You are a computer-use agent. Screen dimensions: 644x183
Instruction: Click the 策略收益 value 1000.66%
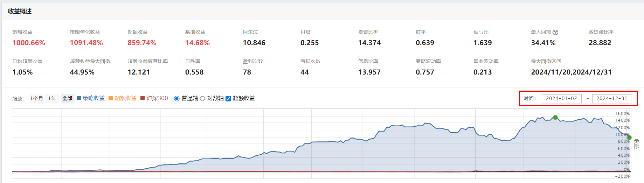(29, 43)
